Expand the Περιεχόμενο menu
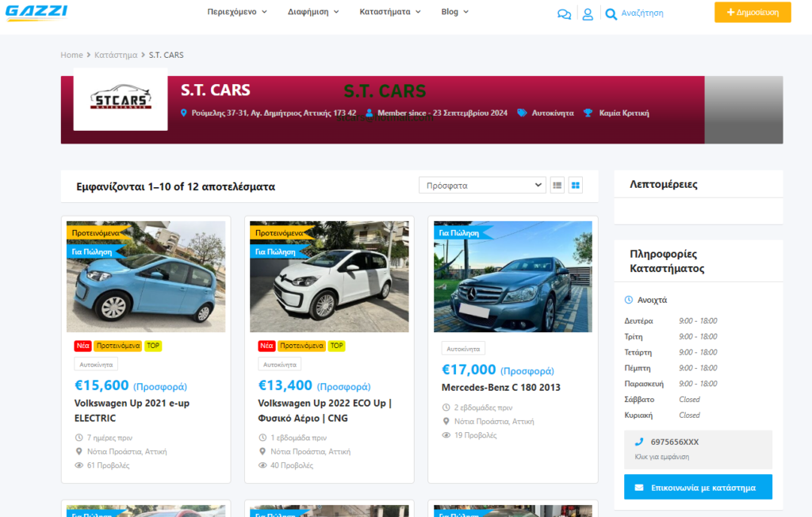812x517 pixels. [x=237, y=12]
